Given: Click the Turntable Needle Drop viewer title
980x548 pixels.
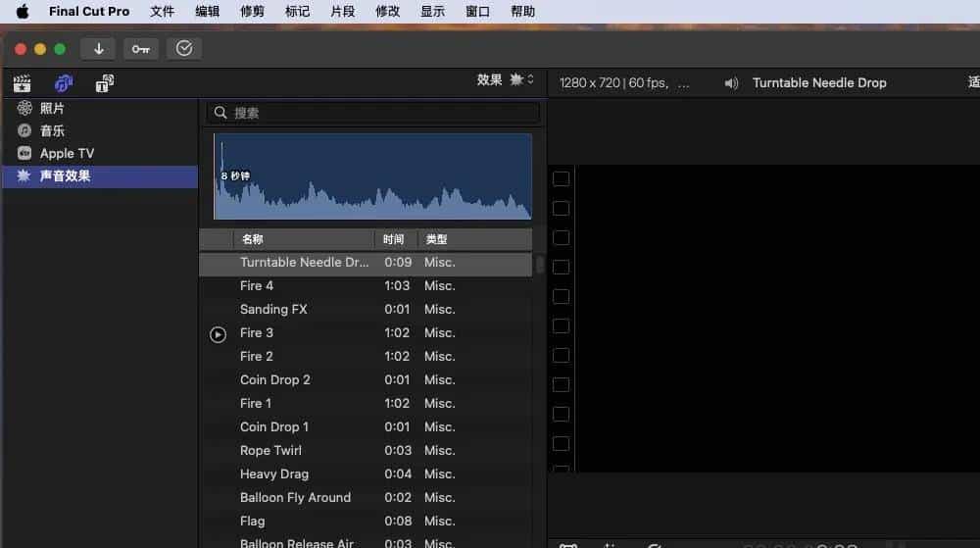Looking at the screenshot, I should [x=819, y=83].
